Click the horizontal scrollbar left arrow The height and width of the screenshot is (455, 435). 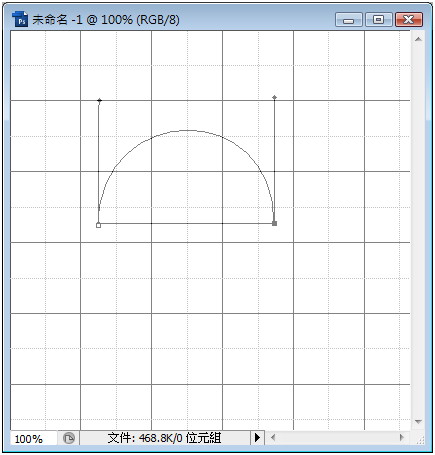pyautogui.click(x=273, y=437)
